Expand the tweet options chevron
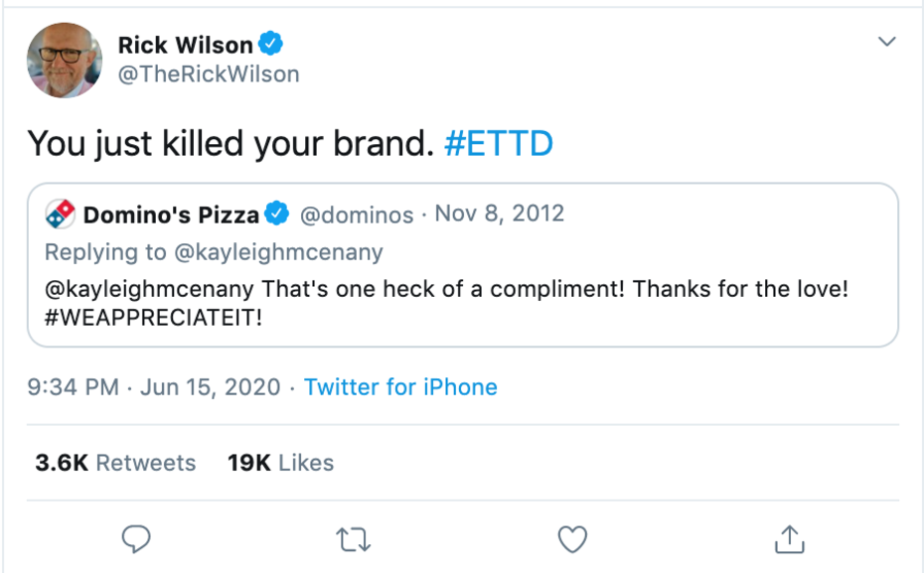The height and width of the screenshot is (573, 924). coord(887,42)
